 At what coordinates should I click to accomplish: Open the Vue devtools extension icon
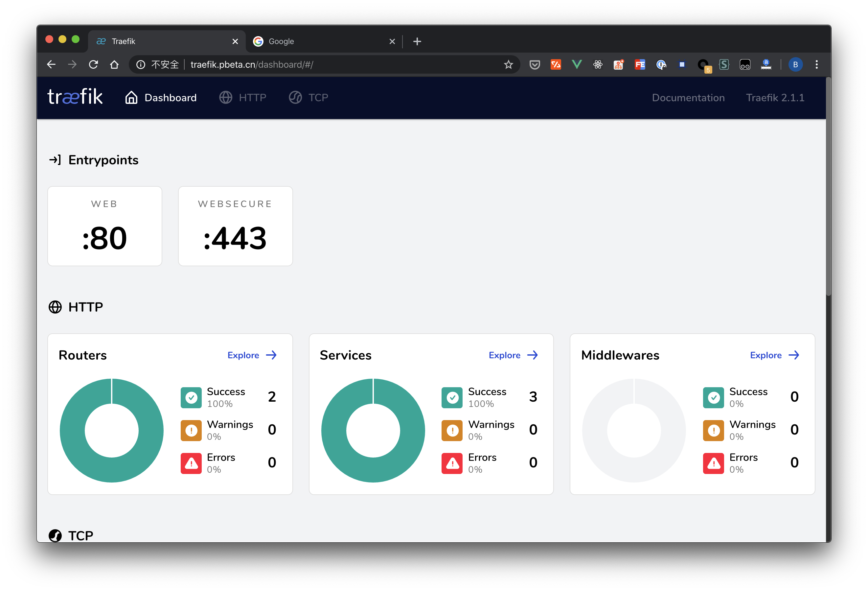click(x=576, y=64)
